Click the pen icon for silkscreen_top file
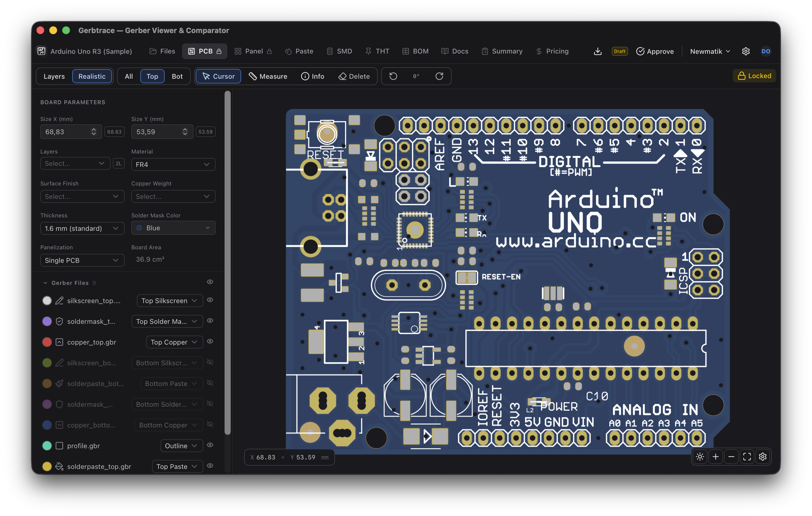The image size is (812, 516). click(59, 300)
